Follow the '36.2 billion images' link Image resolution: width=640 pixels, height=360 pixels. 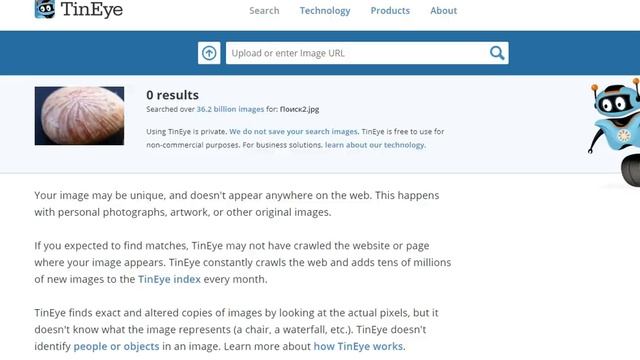[230, 109]
